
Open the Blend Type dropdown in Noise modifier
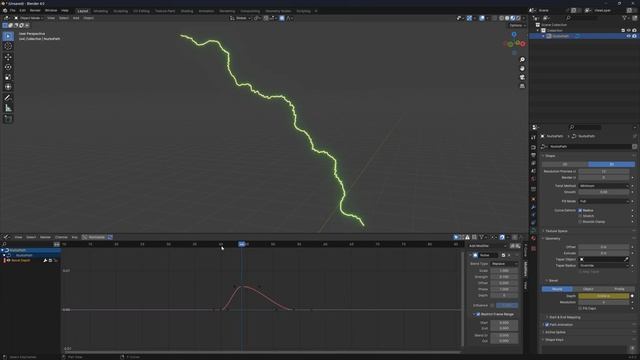pos(504,264)
